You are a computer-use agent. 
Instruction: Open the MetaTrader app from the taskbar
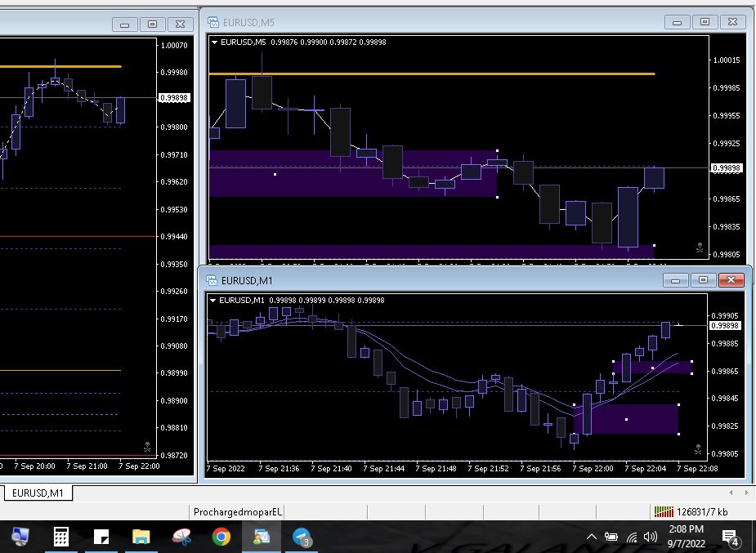pos(261,537)
